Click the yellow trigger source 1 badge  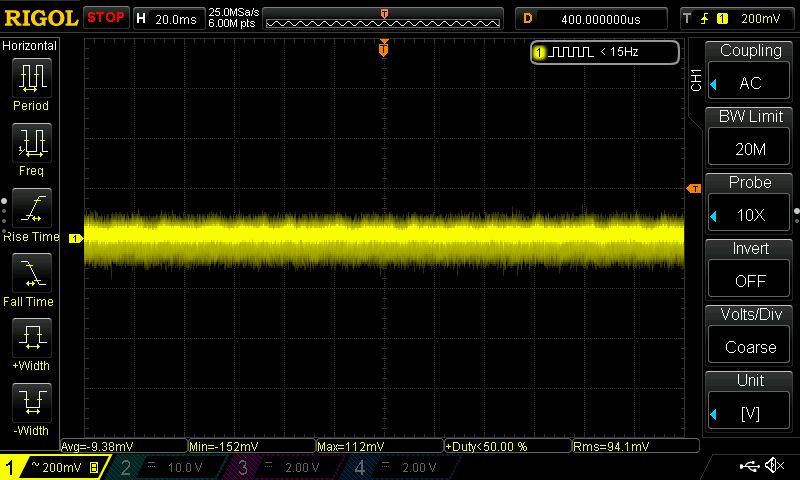coord(722,19)
